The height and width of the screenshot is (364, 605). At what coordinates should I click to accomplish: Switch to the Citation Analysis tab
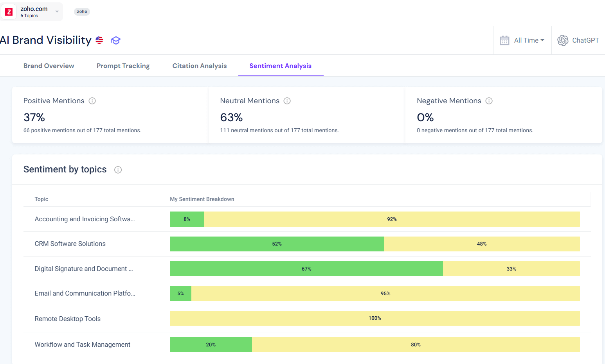pyautogui.click(x=200, y=66)
